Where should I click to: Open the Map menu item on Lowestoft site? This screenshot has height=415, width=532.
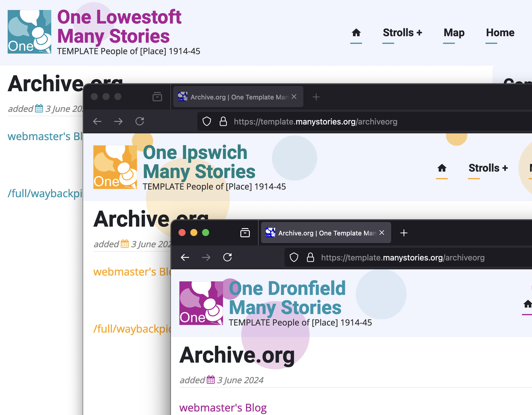(454, 33)
